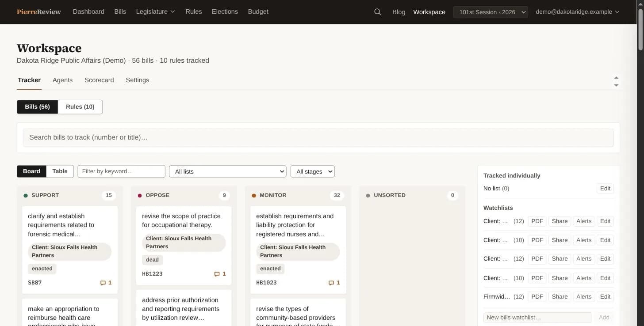
Task: Open Elections in the top navigation
Action: 225,12
